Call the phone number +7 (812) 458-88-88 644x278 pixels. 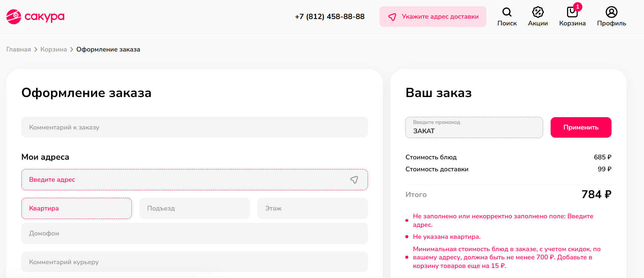pyautogui.click(x=329, y=17)
